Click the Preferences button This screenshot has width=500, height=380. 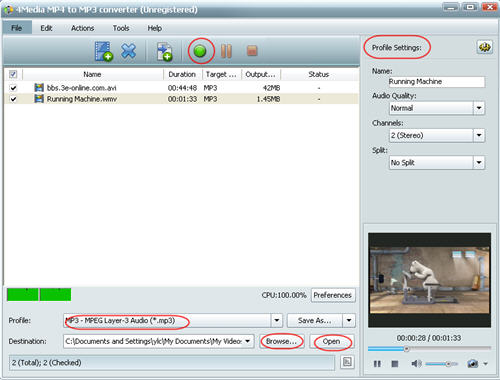click(x=333, y=295)
